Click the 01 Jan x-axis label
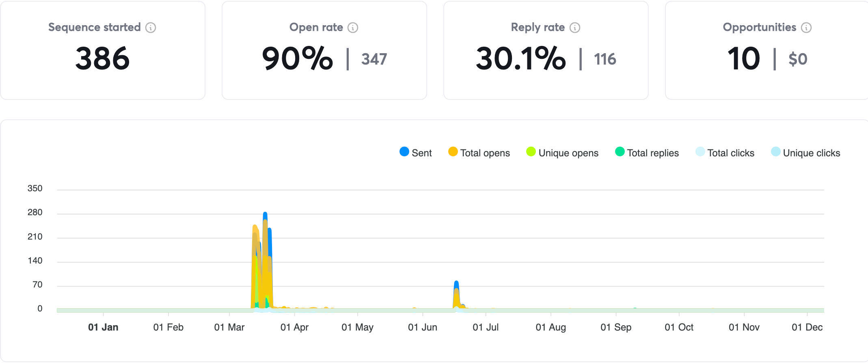This screenshot has width=868, height=363. [103, 327]
